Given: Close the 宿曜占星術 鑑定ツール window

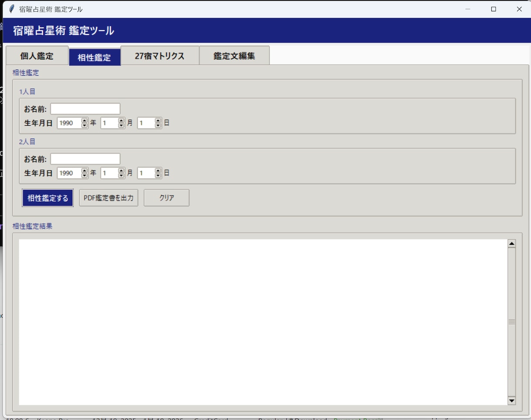Looking at the screenshot, I should point(519,9).
